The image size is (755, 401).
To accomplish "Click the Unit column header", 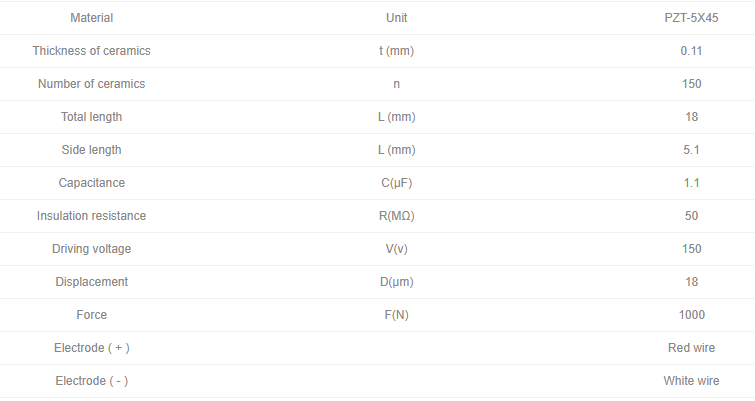I will [396, 18].
